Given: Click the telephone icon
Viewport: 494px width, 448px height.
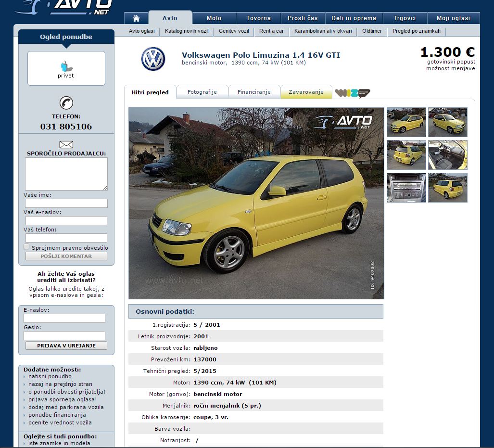Looking at the screenshot, I should [x=66, y=103].
